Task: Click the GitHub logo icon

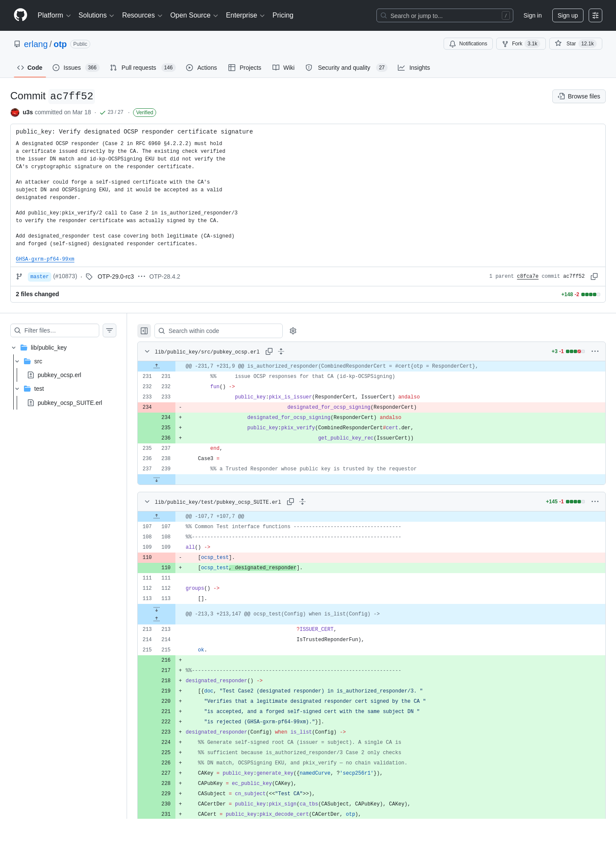Action: [21, 15]
